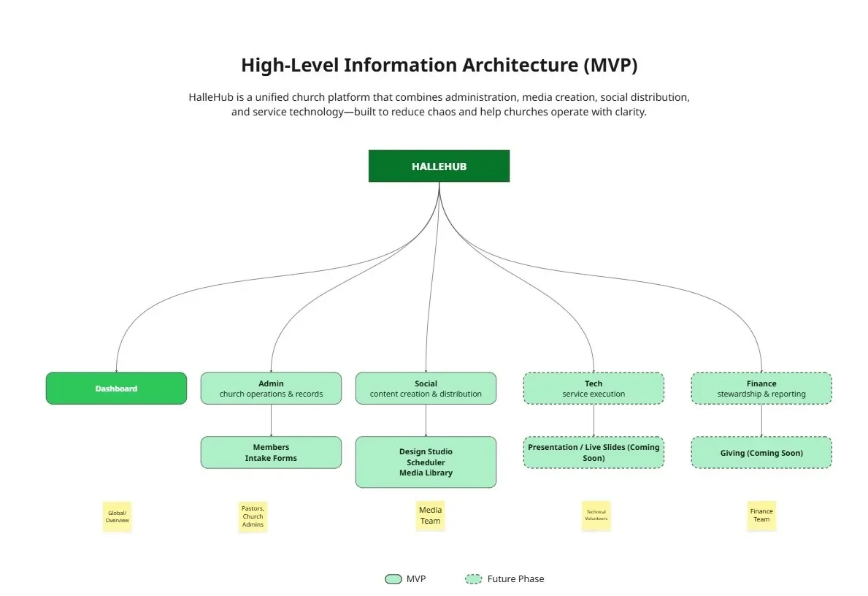The height and width of the screenshot is (596, 868).
Task: Click the 'Future Phase' legend label
Action: (515, 578)
